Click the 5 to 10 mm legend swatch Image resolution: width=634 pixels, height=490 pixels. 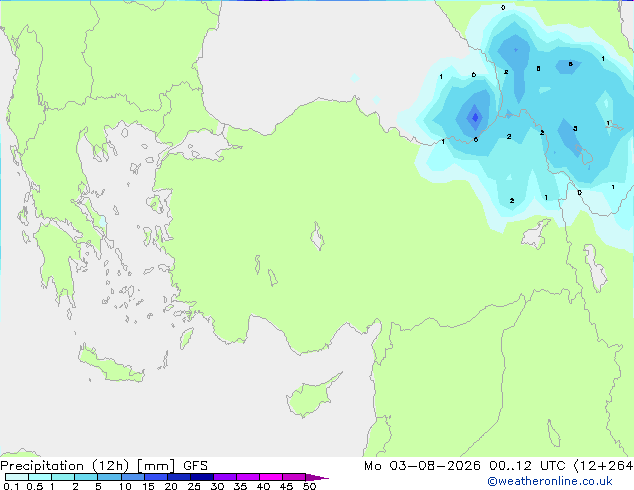109,477
